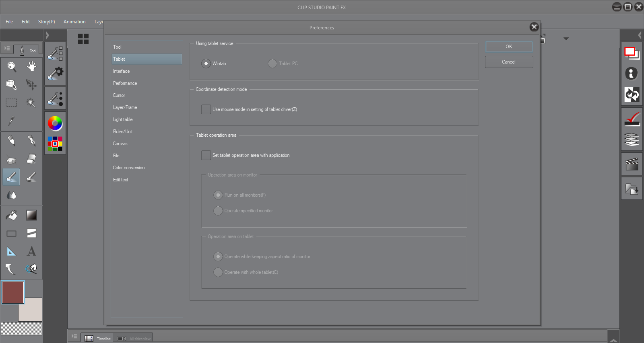Screen dimensions: 644x343
Task: Enable Use mouse mode in tablet driver
Action: point(206,109)
